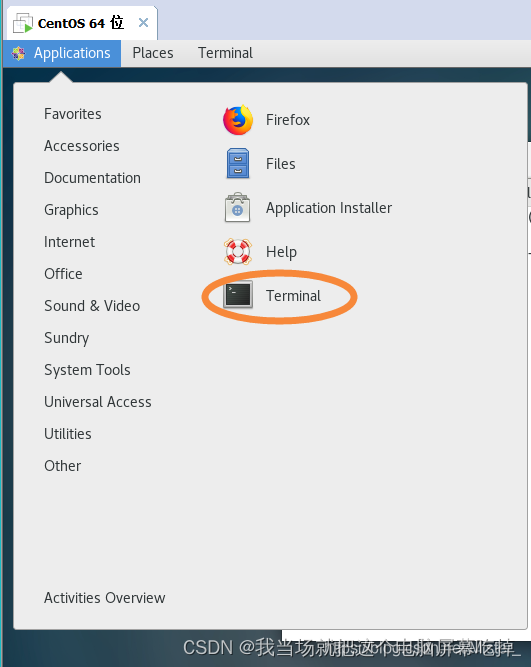Open the Utilities category
The image size is (531, 667).
point(68,434)
